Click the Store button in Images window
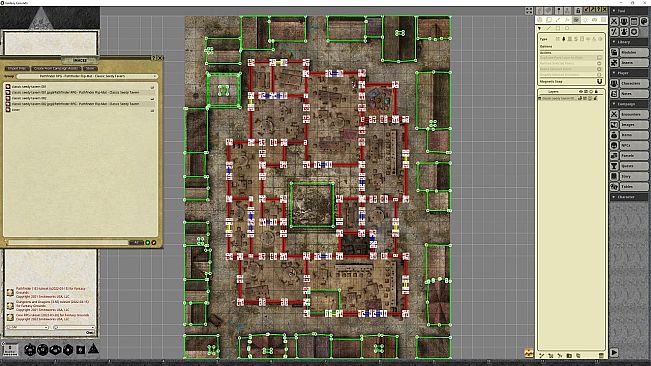 point(90,68)
